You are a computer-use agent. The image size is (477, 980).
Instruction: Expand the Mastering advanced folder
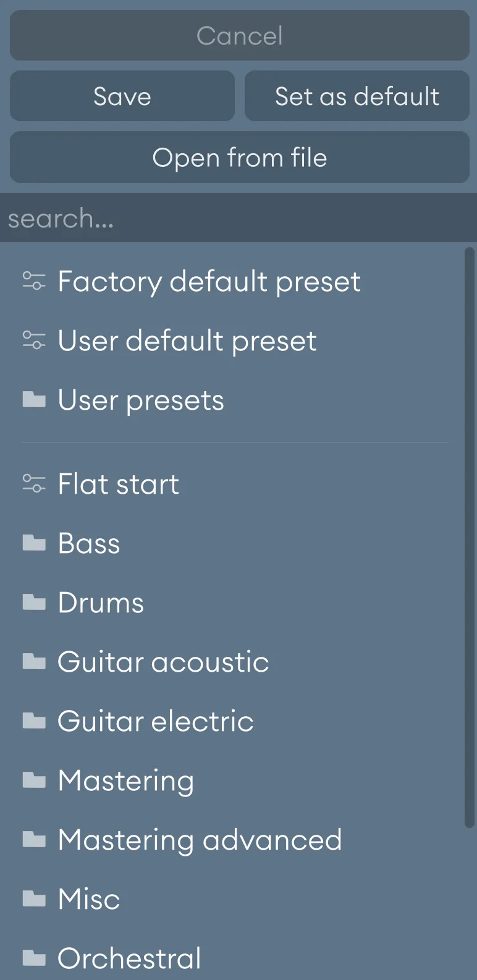tap(199, 840)
